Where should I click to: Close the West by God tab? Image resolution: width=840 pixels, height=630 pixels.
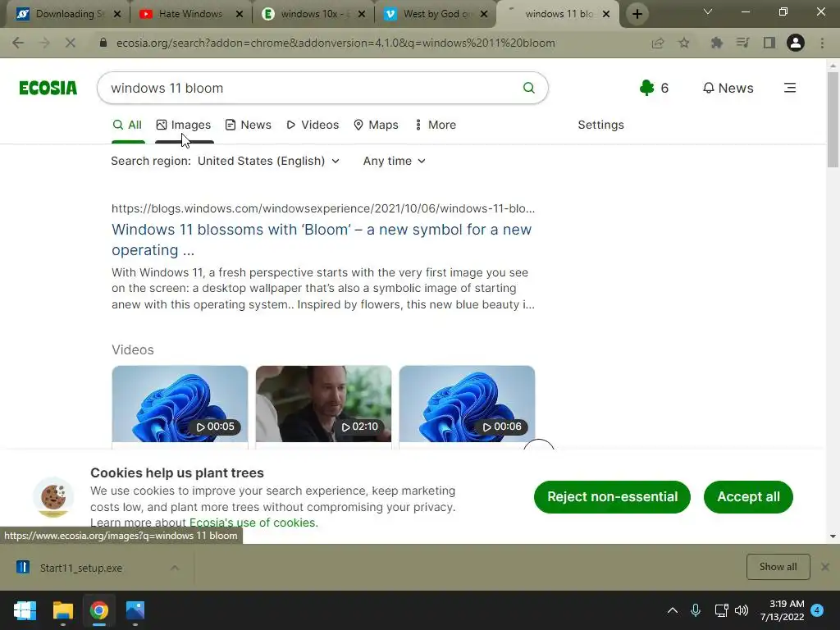[x=484, y=14]
